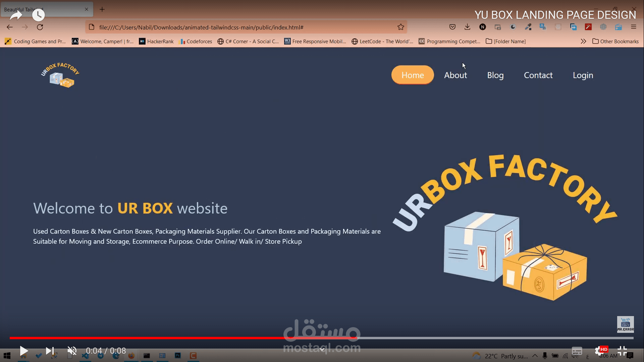
Task: Open C# Corner bookmark
Action: tap(248, 41)
